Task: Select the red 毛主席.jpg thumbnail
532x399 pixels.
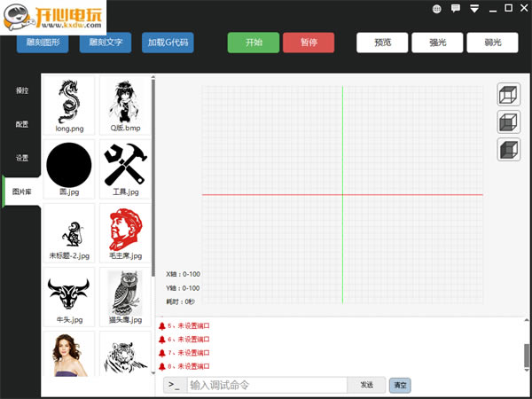Action: [x=125, y=233]
